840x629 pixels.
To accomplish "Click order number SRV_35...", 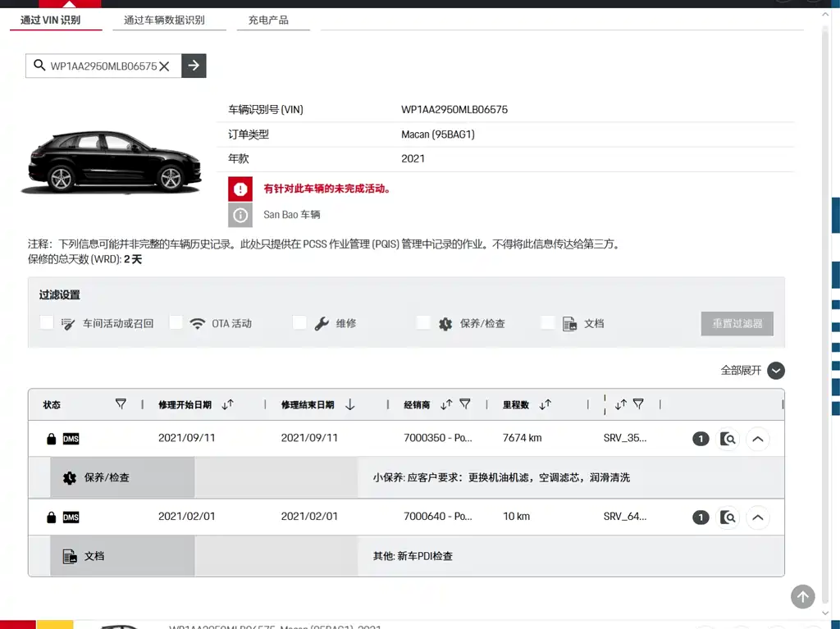I will [624, 438].
